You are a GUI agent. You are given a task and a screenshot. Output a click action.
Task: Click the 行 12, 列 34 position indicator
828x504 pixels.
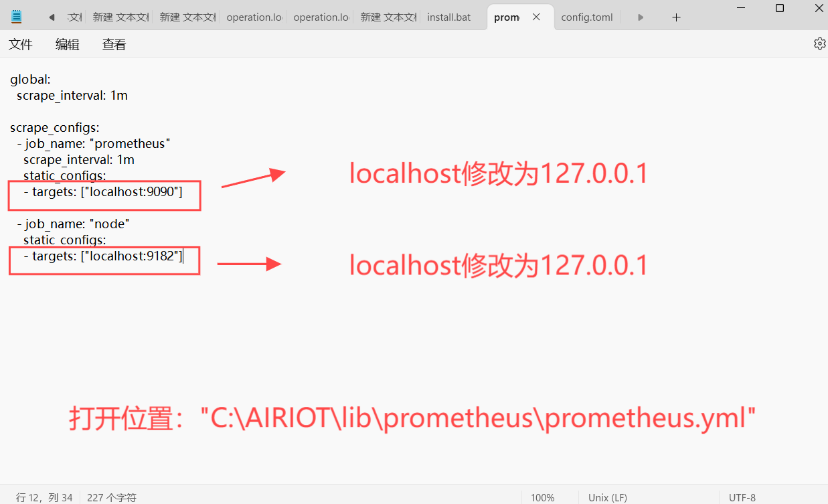(44, 497)
